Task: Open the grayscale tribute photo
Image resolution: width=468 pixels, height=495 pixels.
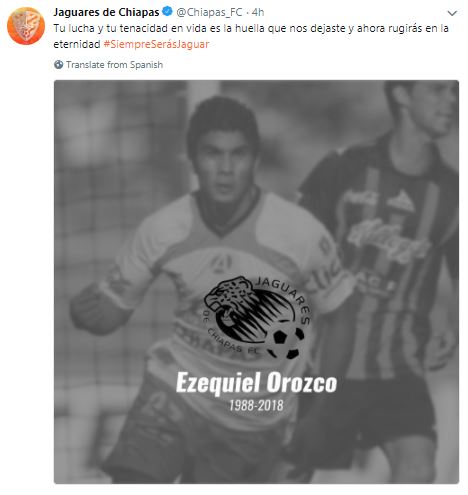Action: (x=256, y=282)
